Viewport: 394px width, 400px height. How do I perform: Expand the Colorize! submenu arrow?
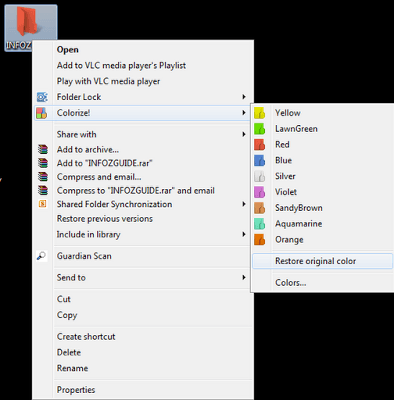[244, 113]
